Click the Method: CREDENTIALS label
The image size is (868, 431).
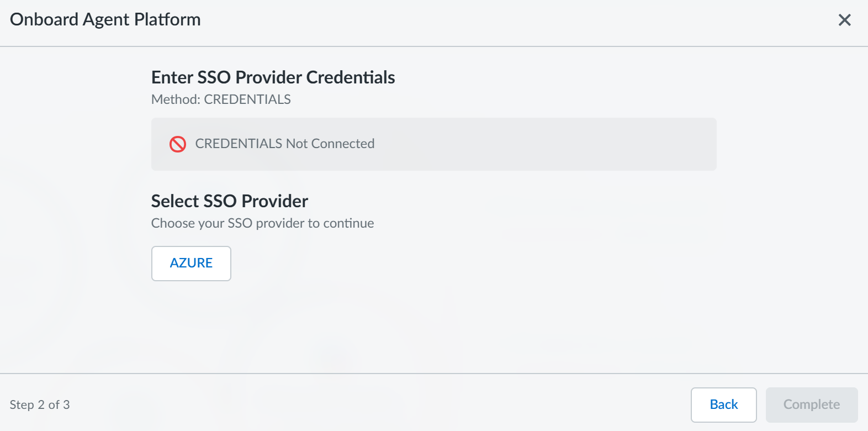(221, 99)
